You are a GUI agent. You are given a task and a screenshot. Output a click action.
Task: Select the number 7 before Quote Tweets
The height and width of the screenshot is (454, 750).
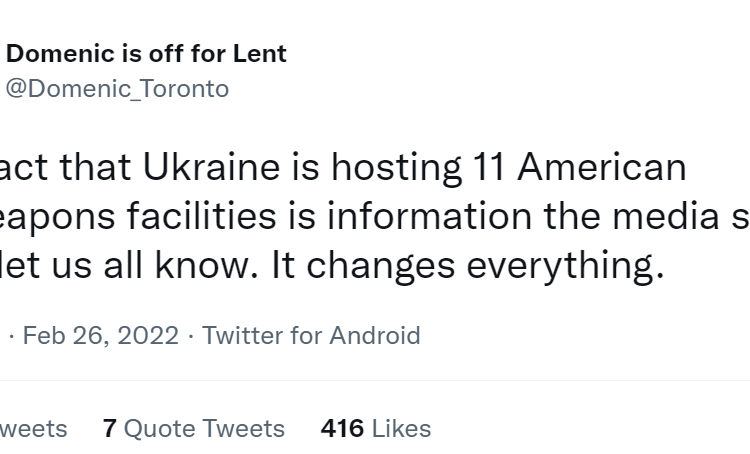tap(110, 428)
